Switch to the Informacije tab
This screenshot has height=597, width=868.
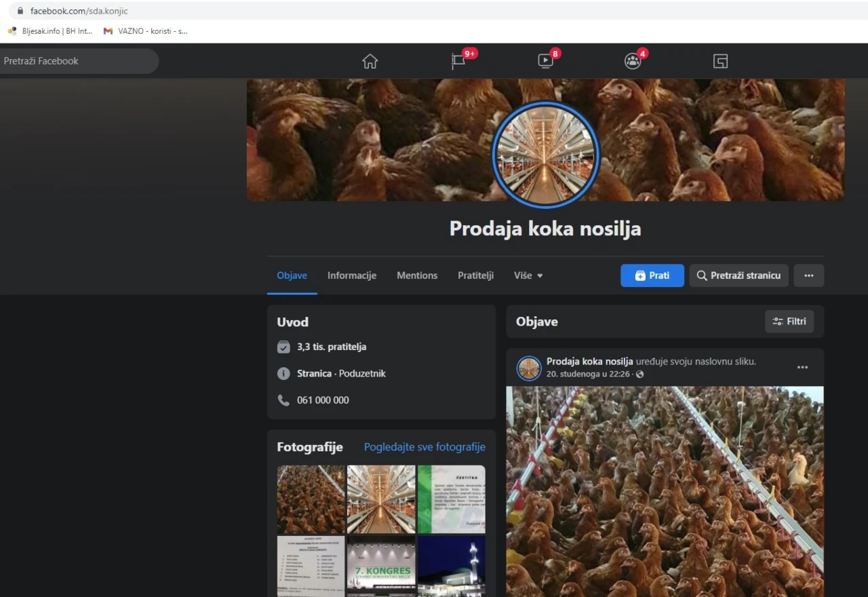[352, 275]
